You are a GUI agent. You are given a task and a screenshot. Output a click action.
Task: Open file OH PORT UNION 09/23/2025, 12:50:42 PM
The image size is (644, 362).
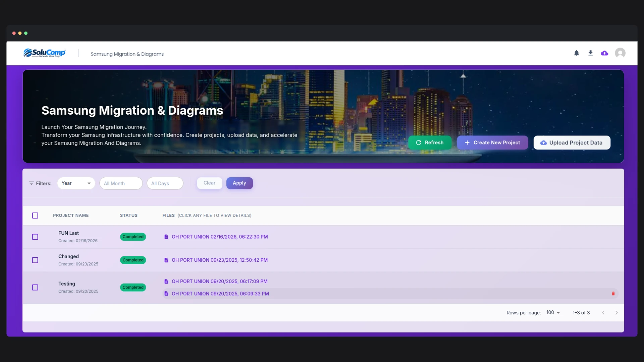point(220,260)
